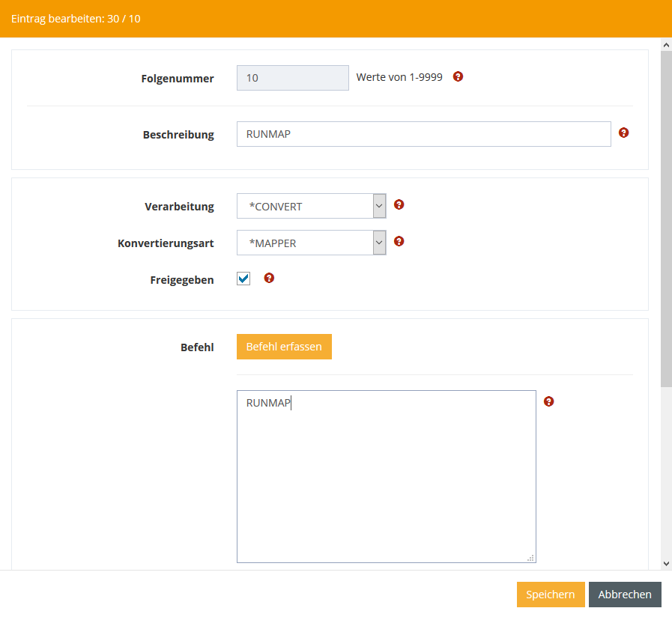Click inside the Befehl RUNMAP textarea
The height and width of the screenshot is (617, 672).
[387, 476]
